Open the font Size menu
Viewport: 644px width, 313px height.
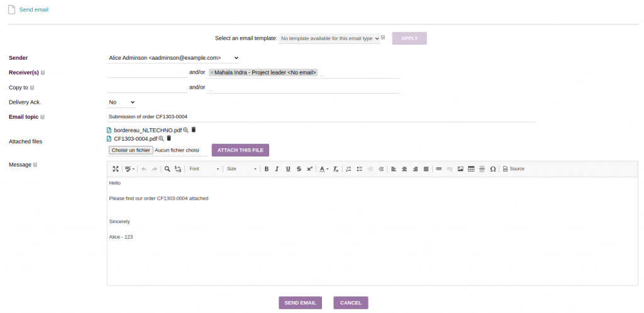tap(241, 169)
